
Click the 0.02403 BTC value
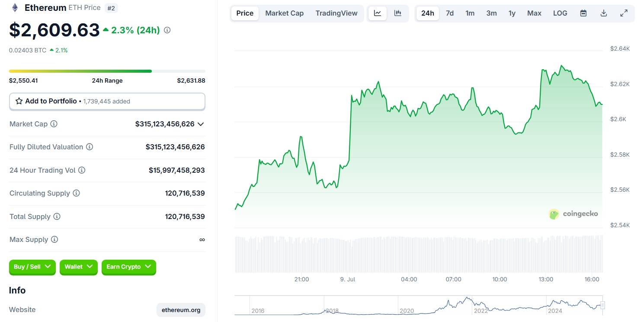28,50
